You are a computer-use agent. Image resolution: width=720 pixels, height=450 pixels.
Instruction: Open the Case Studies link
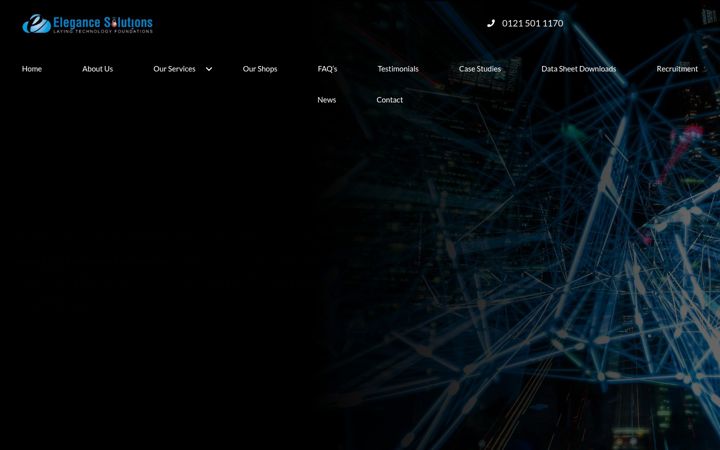coord(480,69)
